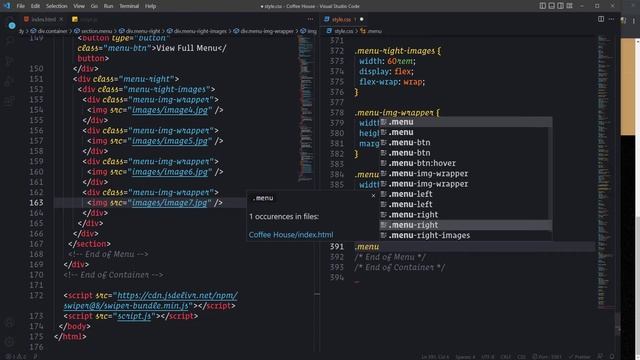Open the Edit menu

36,6
